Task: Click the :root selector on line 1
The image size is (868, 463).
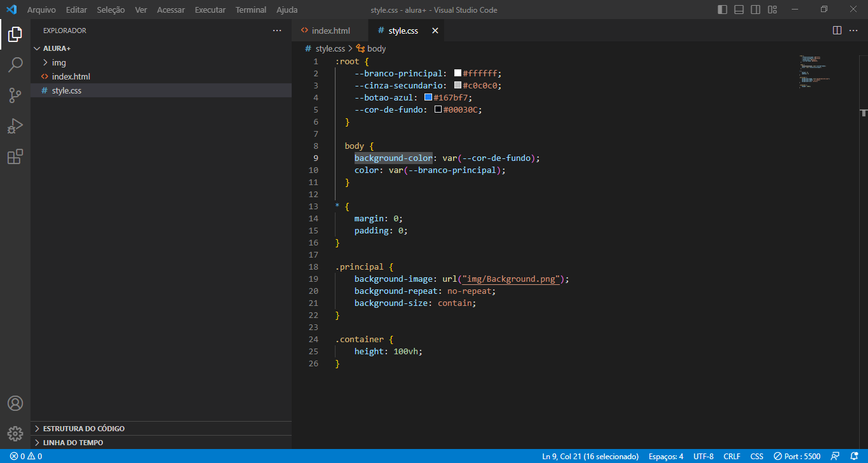Action: 347,62
